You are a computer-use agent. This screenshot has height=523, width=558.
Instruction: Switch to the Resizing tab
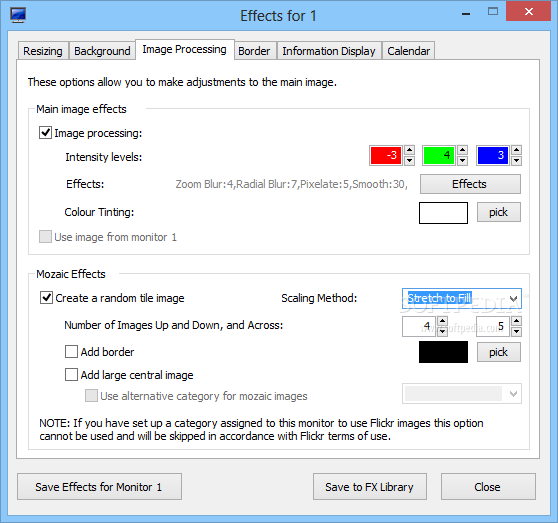pos(43,51)
